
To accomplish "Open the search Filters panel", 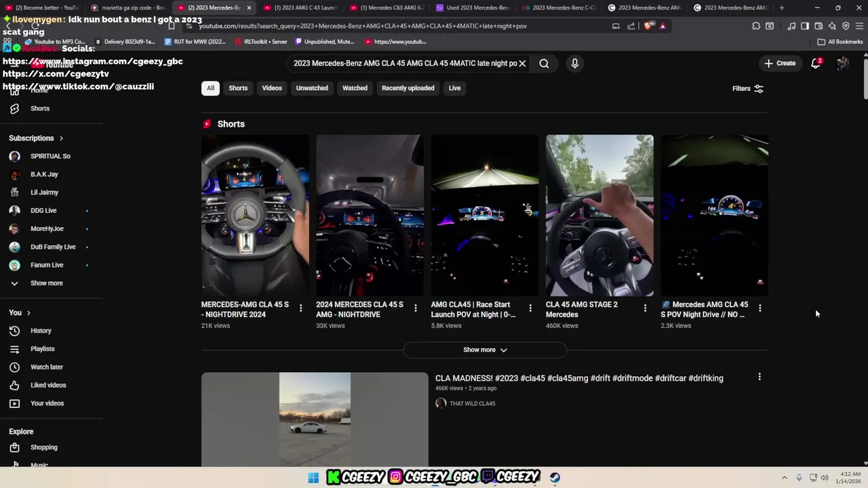I will point(747,88).
